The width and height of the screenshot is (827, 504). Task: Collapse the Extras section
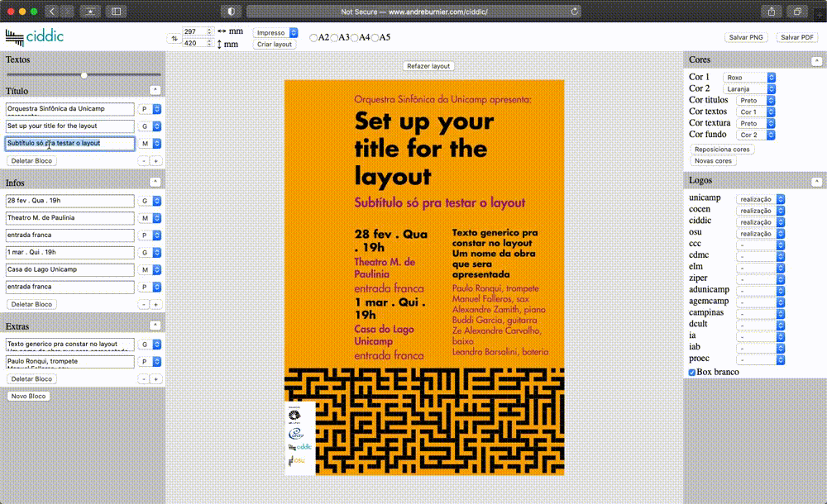click(155, 326)
